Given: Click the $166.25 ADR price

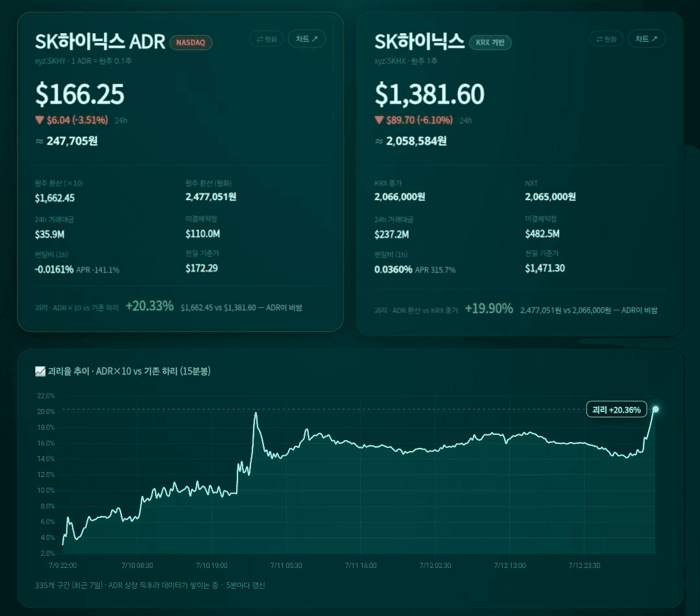Looking at the screenshot, I should (80, 94).
